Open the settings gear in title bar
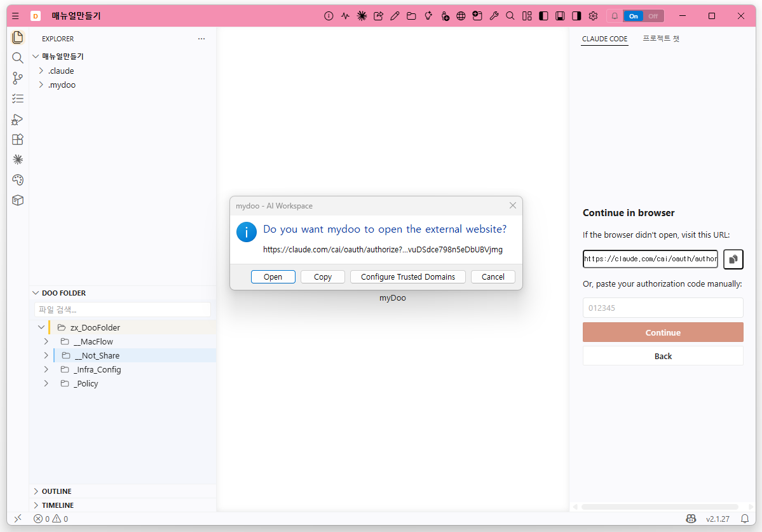762x532 pixels. click(x=593, y=16)
